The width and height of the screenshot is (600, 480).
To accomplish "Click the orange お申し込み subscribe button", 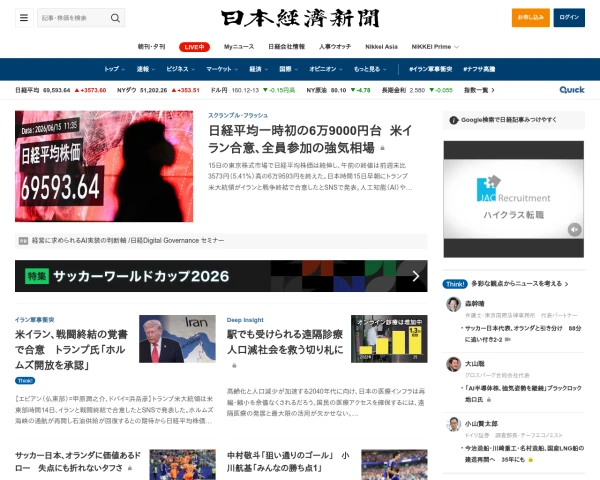I will click(x=531, y=18).
